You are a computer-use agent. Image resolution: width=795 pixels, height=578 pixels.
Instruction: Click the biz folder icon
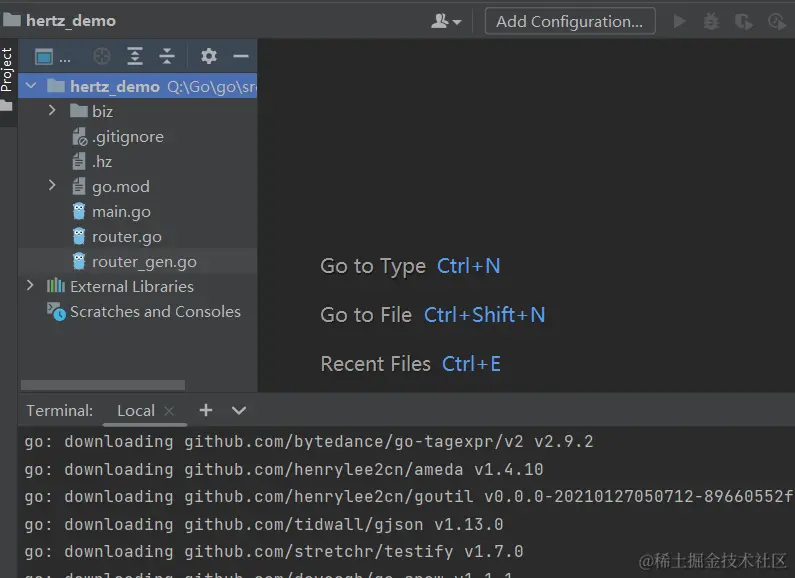(x=79, y=111)
